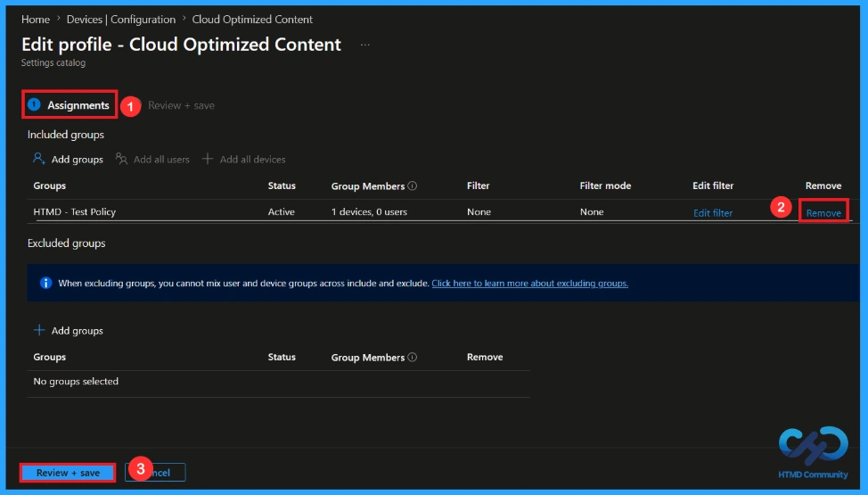Add groups under Excluded groups
The image size is (868, 495).
coord(77,330)
